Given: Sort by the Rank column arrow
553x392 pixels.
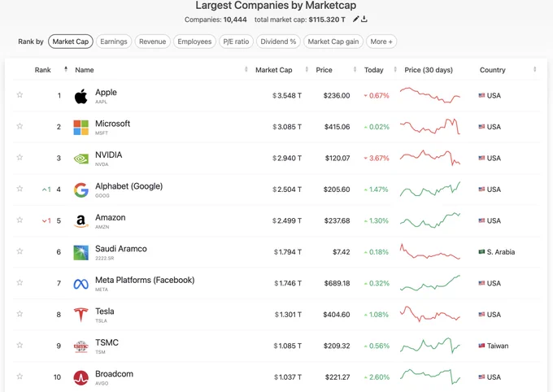Looking at the screenshot, I should pyautogui.click(x=66, y=69).
